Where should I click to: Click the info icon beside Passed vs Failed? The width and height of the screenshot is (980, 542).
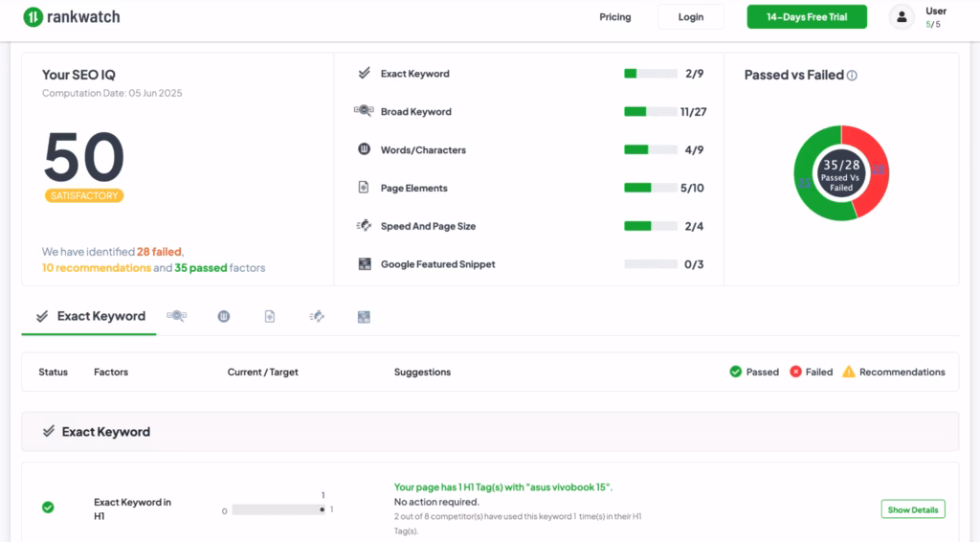(x=852, y=76)
